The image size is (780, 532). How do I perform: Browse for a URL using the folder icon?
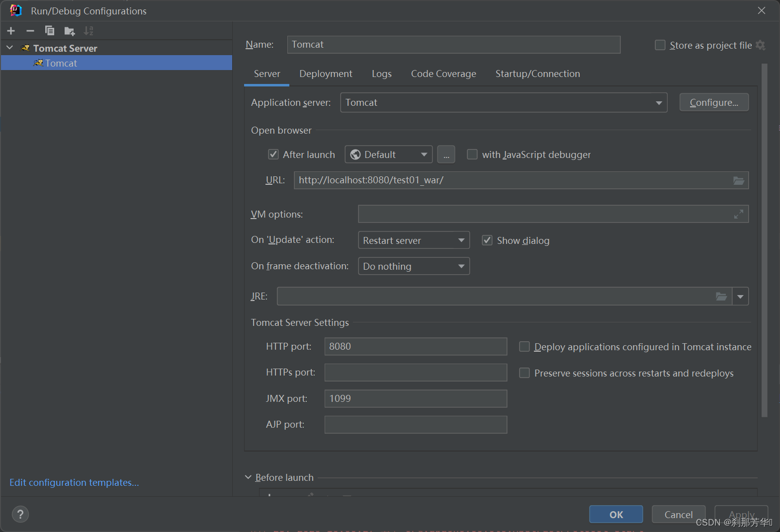tap(739, 180)
